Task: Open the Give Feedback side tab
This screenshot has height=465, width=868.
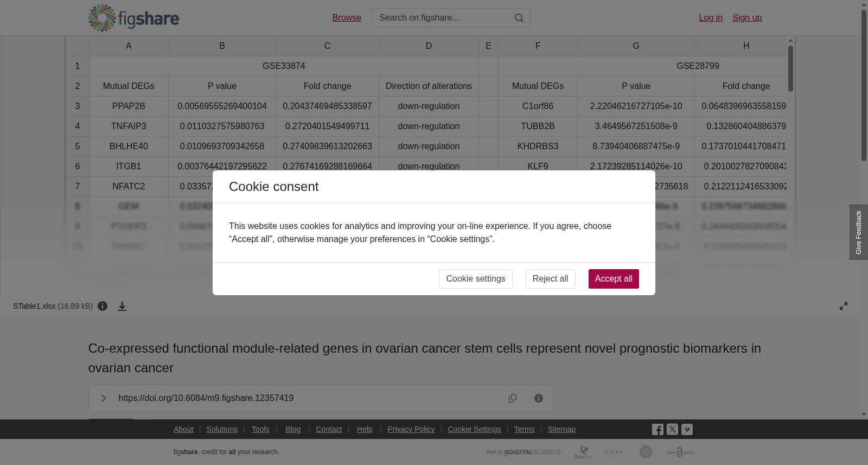Action: click(x=859, y=232)
